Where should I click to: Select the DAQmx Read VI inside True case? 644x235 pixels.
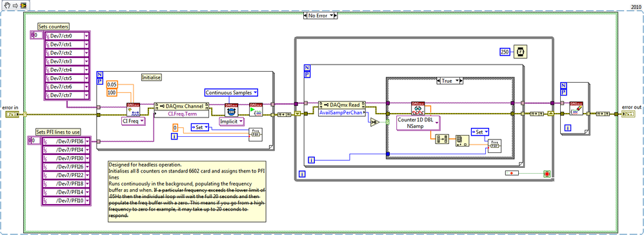click(418, 108)
